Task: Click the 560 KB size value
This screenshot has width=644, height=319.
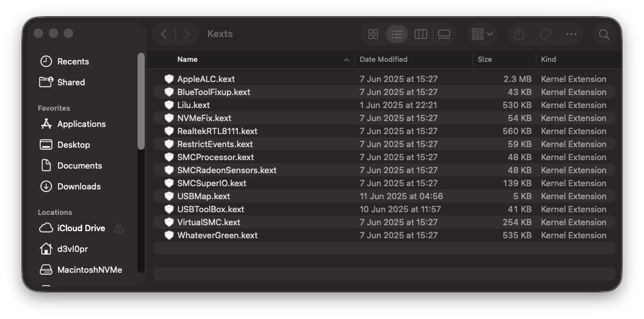Action: click(517, 132)
